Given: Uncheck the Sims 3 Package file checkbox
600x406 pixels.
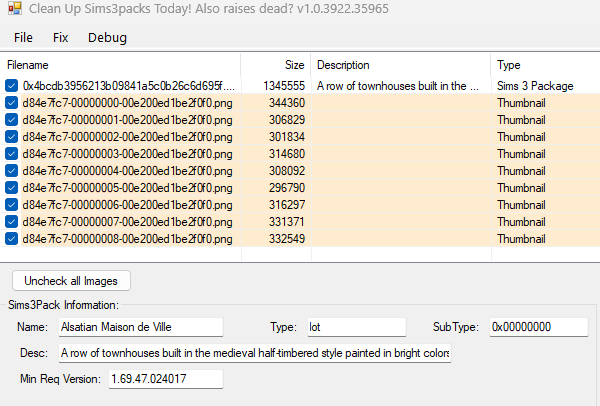Looking at the screenshot, I should (x=12, y=86).
